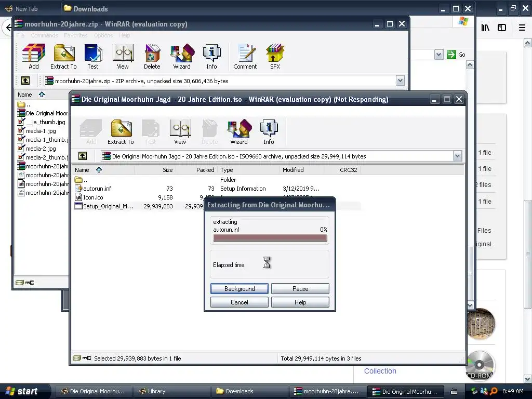The image size is (532, 399).
Task: Cancel the extraction
Action: [x=240, y=302]
